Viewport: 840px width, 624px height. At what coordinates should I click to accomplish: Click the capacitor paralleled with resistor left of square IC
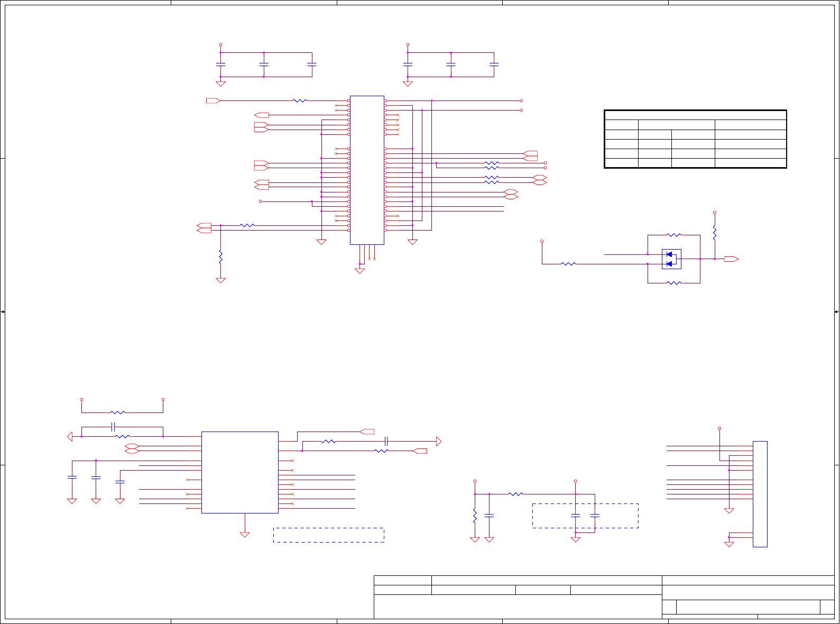point(113,427)
